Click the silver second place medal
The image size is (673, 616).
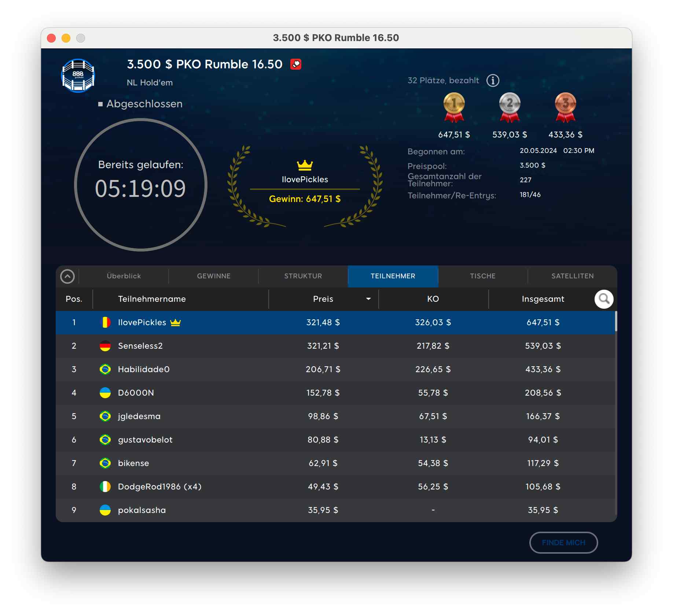coord(510,107)
